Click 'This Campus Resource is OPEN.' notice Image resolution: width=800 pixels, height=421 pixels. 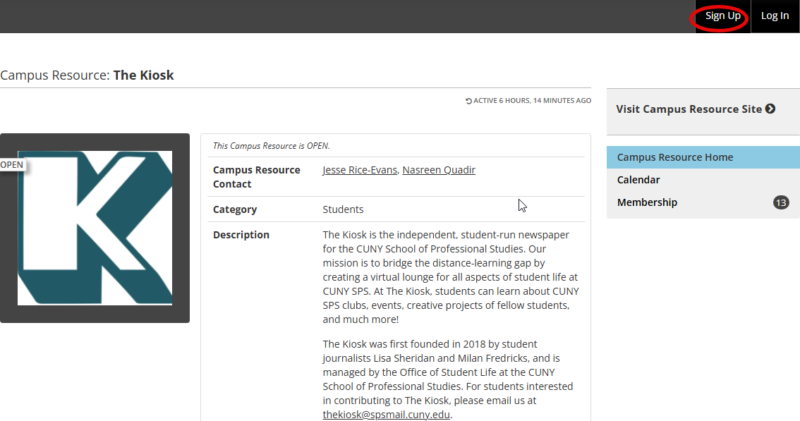(x=271, y=146)
